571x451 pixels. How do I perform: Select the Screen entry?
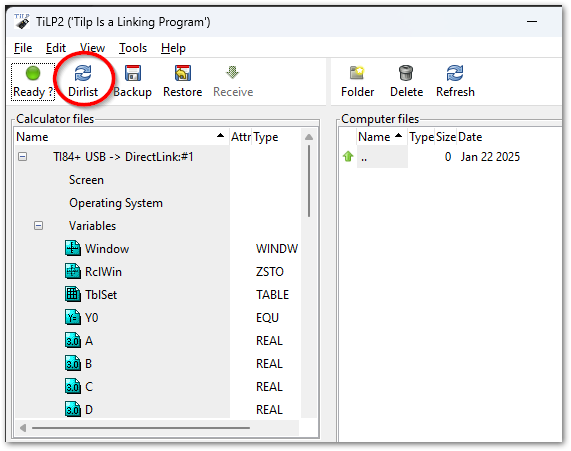86,180
